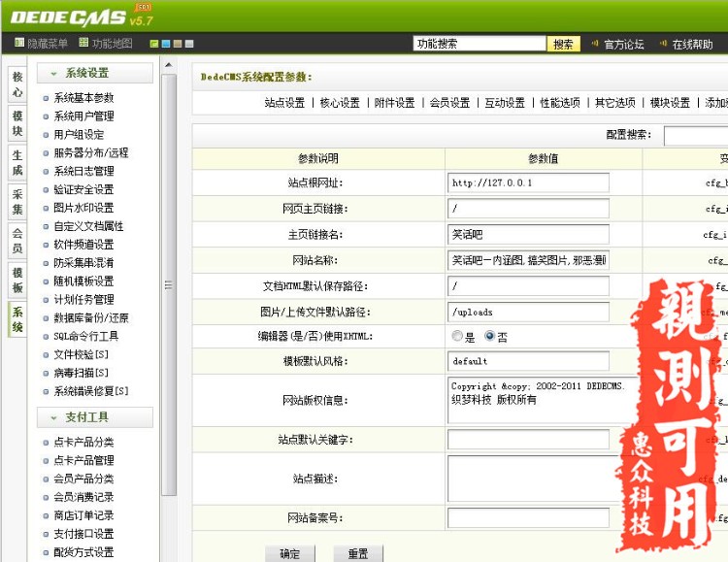Select 是 for 编辑器使用XHTML
Viewport: 728px width, 562px height.
(457, 335)
